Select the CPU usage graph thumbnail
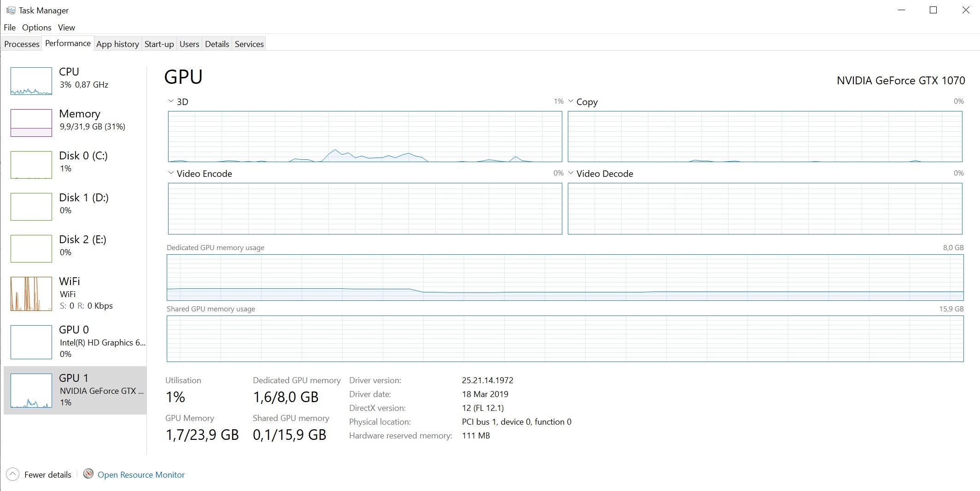Image resolution: width=980 pixels, height=491 pixels. pos(31,81)
